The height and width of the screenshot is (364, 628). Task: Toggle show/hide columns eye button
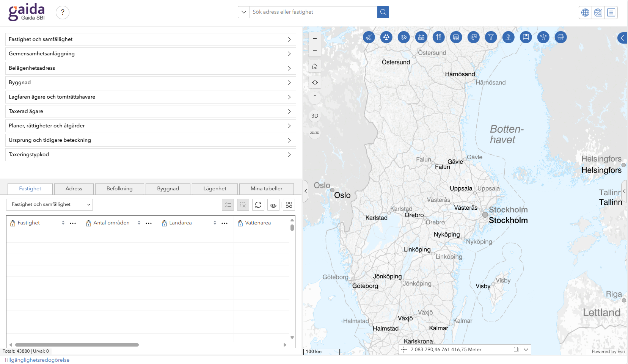(x=273, y=205)
